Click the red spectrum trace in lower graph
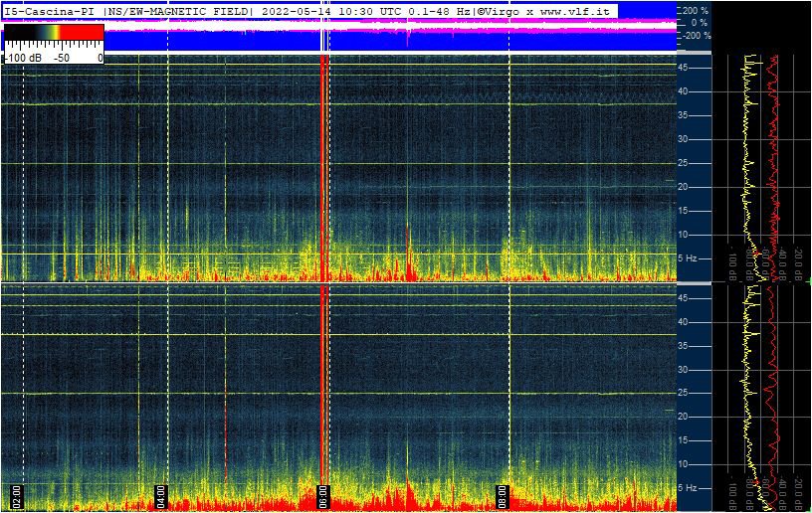The height and width of the screenshot is (513, 812). (770, 398)
